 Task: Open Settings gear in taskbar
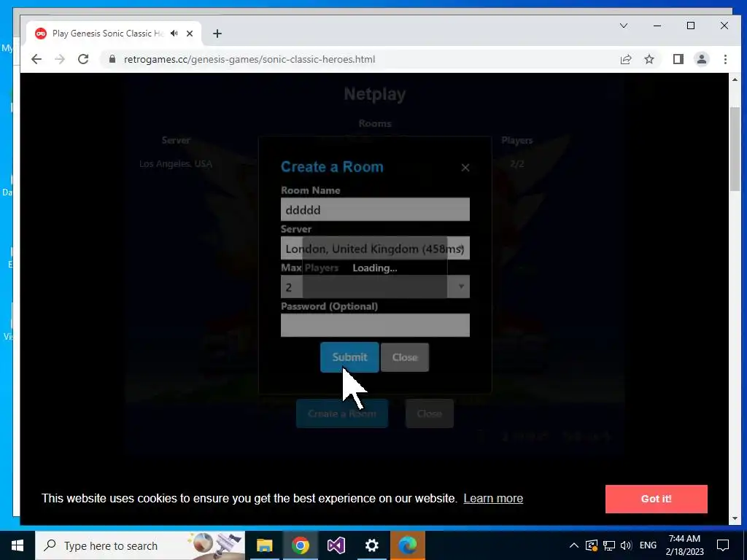tap(371, 545)
